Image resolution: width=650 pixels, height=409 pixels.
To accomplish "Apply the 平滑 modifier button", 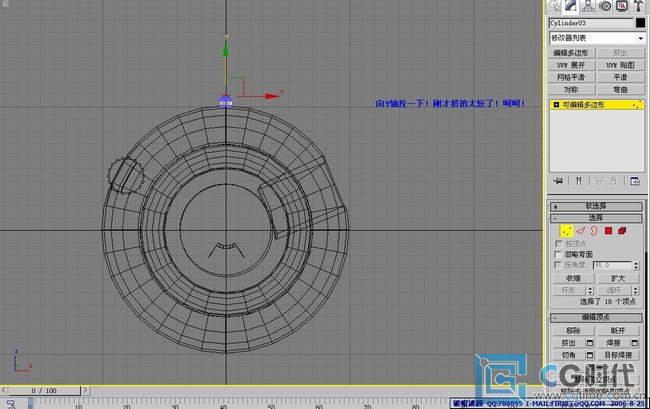I will (620, 77).
